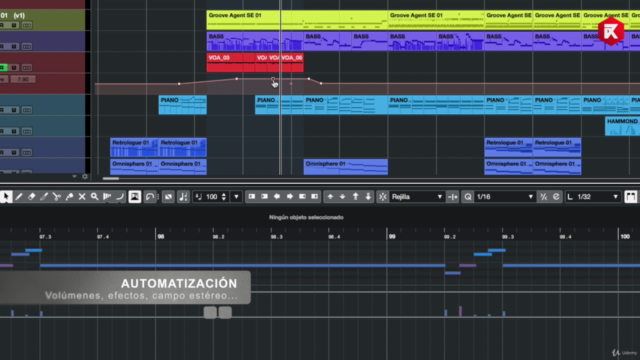640x360 pixels.
Task: Select the Draw pencil tool
Action: [x=19, y=197]
